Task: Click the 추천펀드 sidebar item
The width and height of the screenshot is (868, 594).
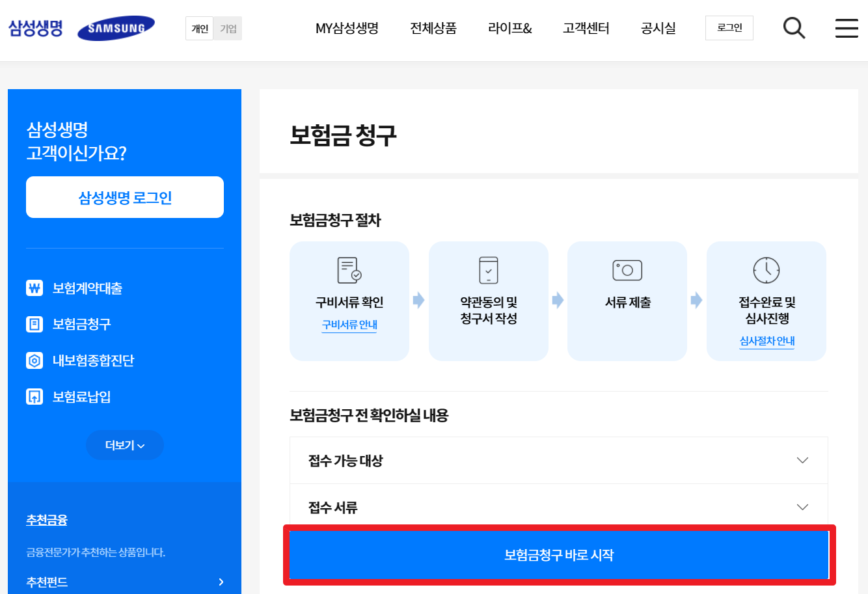Action: point(47,582)
